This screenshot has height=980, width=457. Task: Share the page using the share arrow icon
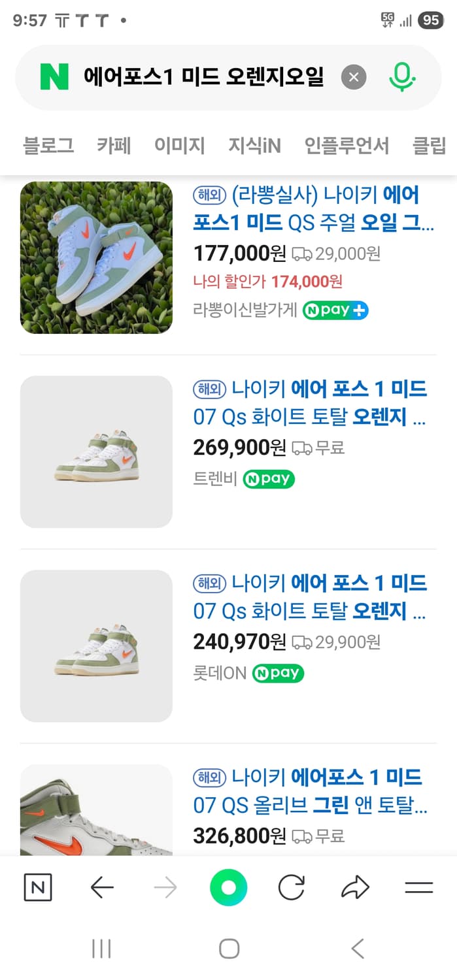point(355,887)
